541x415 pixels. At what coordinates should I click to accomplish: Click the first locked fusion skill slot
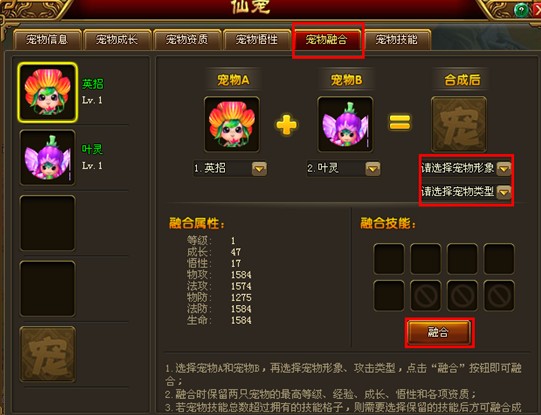425,295
